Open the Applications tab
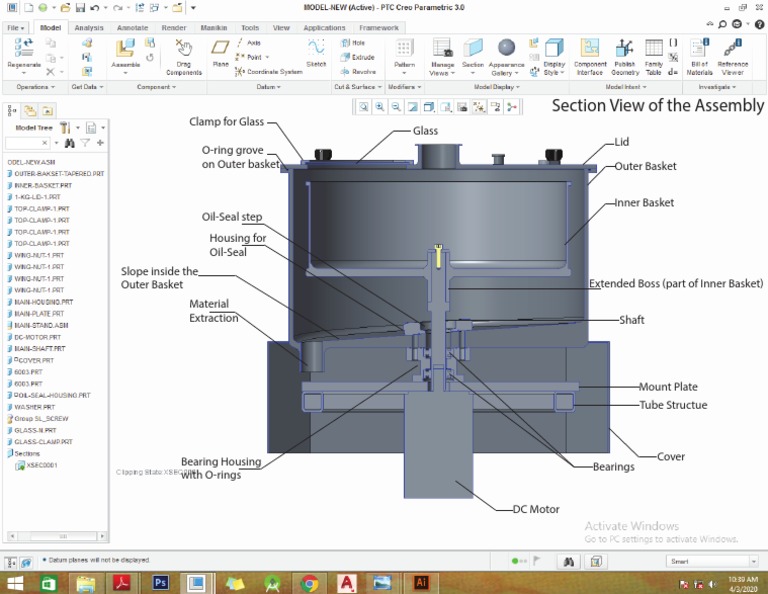768x594 pixels. (x=324, y=28)
